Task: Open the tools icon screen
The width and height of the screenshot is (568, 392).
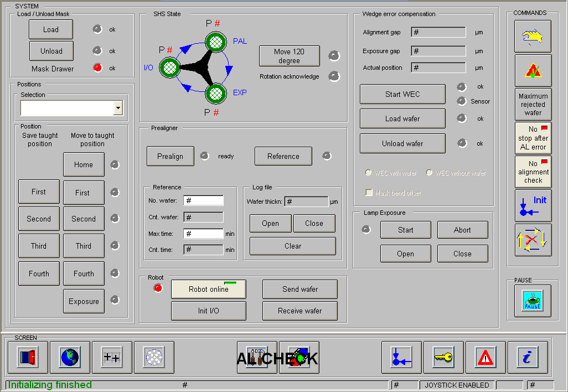Action: 257,357
